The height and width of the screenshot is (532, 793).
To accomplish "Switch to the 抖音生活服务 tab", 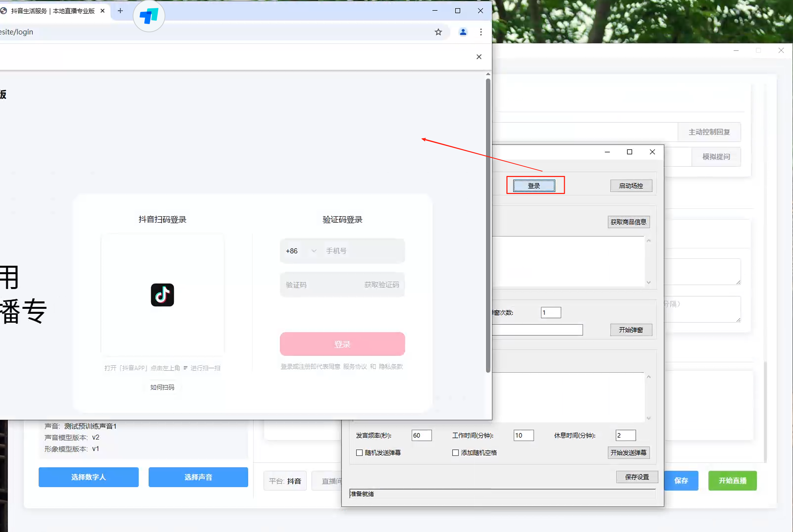I will coord(52,11).
